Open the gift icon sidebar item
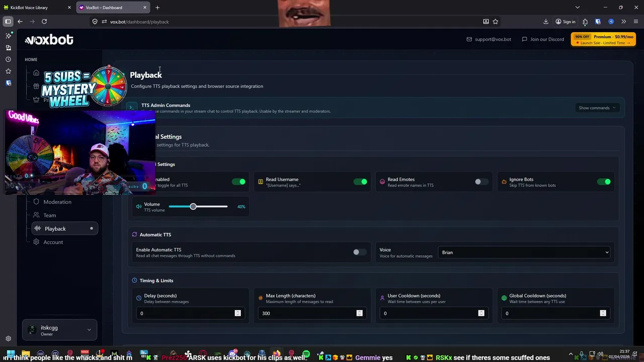644x362 pixels. (36, 86)
